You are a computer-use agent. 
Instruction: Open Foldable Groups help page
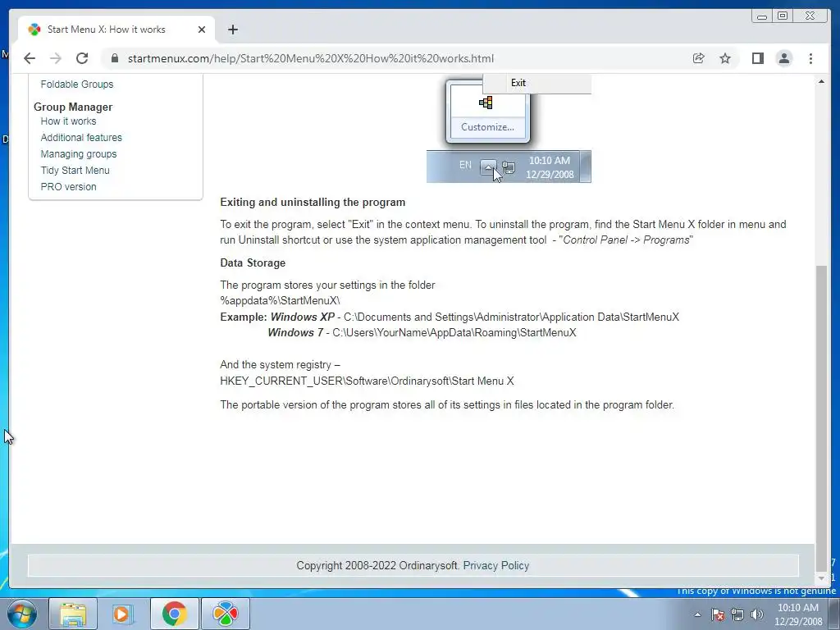coord(77,84)
